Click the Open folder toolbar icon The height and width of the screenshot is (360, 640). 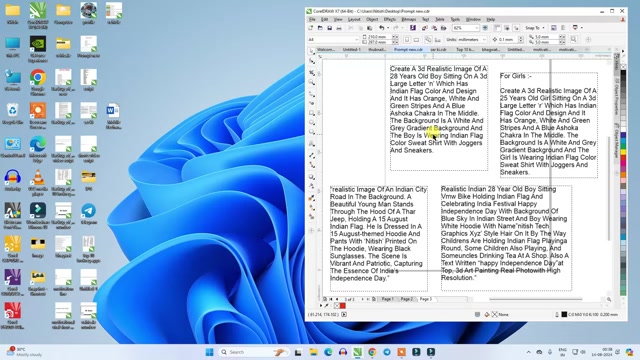[320, 28]
